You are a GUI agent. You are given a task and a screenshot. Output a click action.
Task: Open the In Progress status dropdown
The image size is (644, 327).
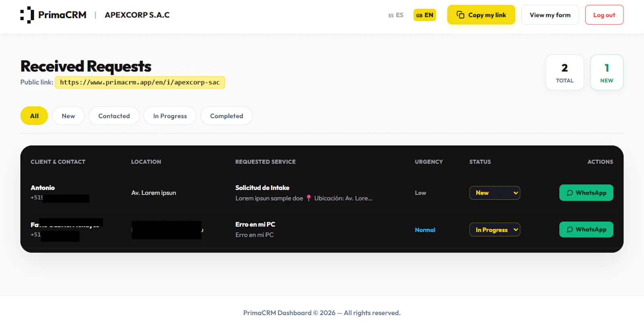point(495,230)
